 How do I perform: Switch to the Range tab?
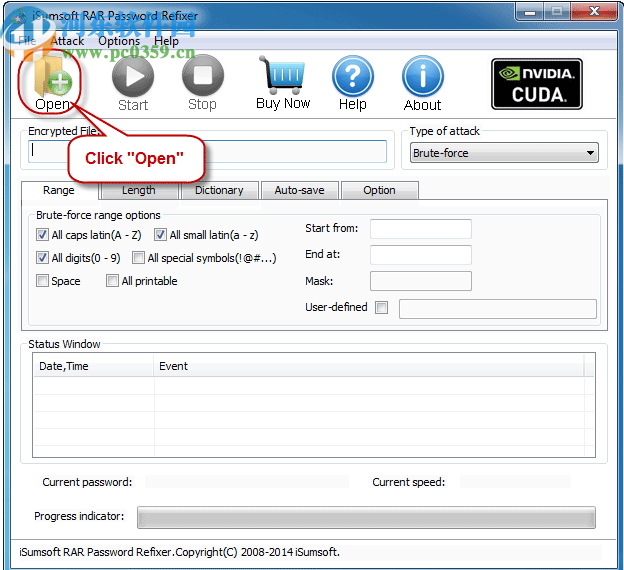(59, 190)
